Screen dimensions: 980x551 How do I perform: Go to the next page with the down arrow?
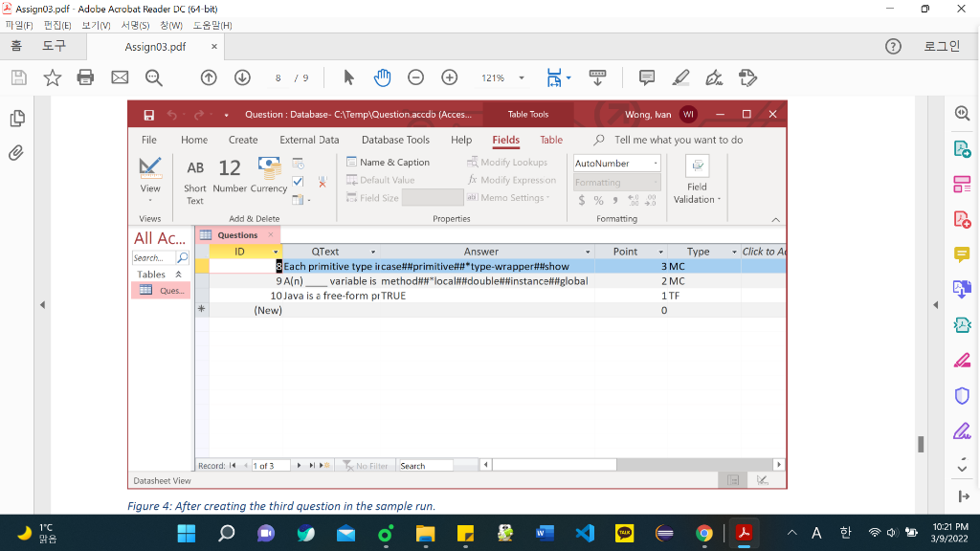pyautogui.click(x=242, y=77)
